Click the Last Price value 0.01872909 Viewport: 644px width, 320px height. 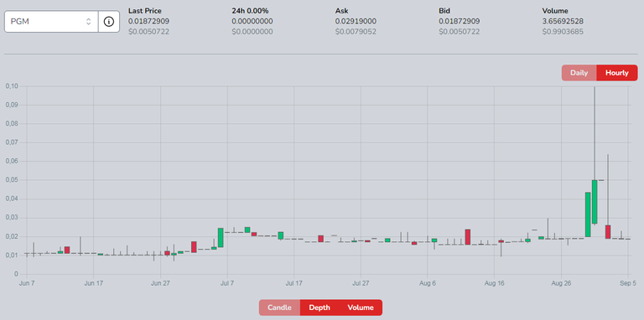(148, 21)
